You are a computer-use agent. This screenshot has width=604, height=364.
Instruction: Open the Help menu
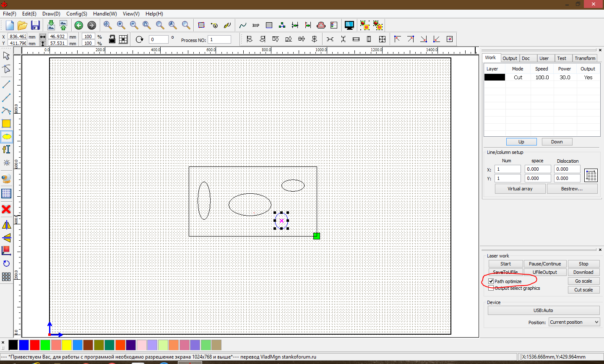click(x=154, y=14)
